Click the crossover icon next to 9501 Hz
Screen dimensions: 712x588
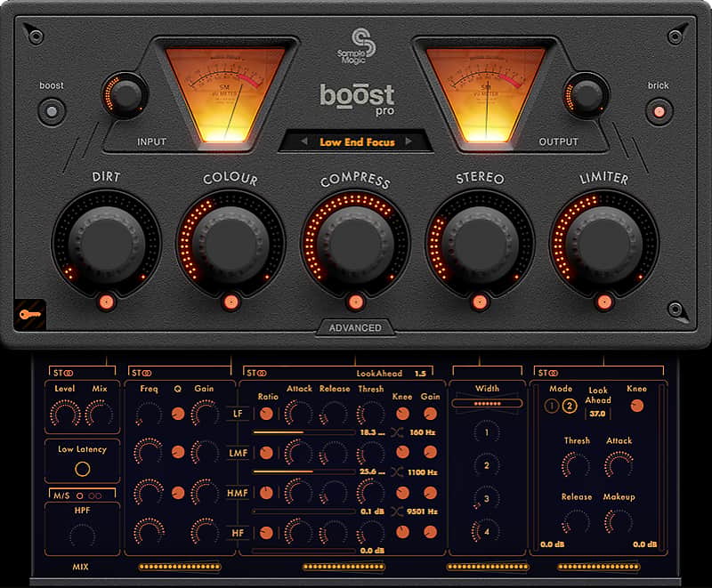397,511
